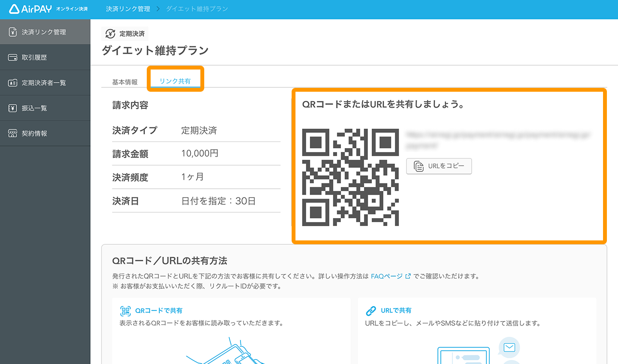Open 取引履歴 transaction history icon
The image size is (618, 364).
coord(13,57)
